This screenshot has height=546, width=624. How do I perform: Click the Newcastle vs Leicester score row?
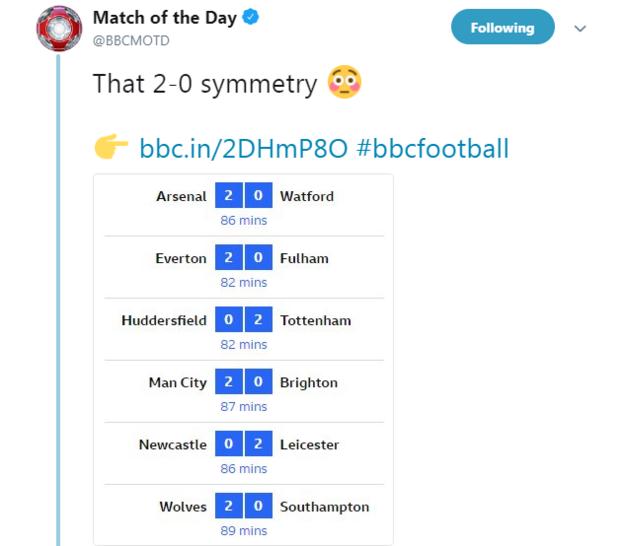pos(244,453)
